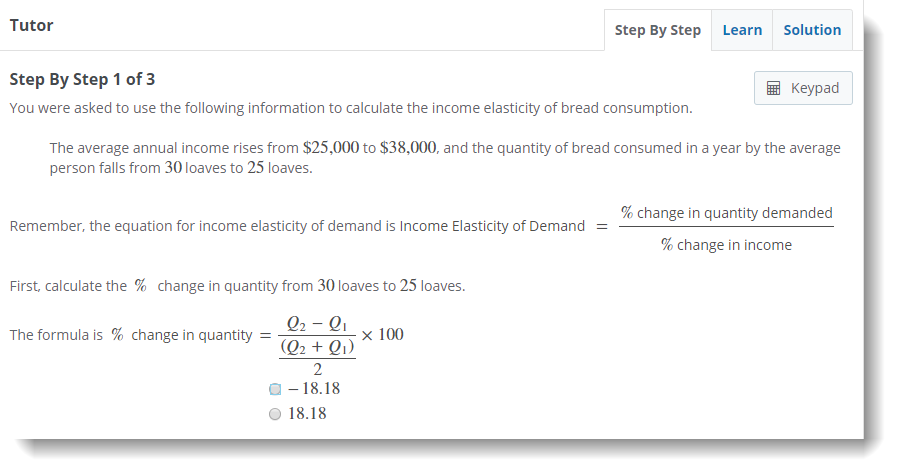Click the "Step By Step 1 of 3" heading
Screen dimensions: 899x474
pyautogui.click(x=82, y=79)
